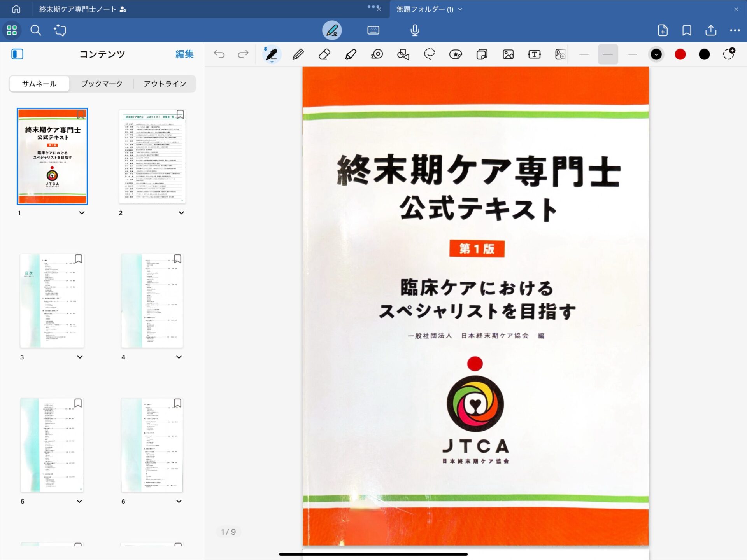
Task: Close the folder window with X
Action: (736, 9)
